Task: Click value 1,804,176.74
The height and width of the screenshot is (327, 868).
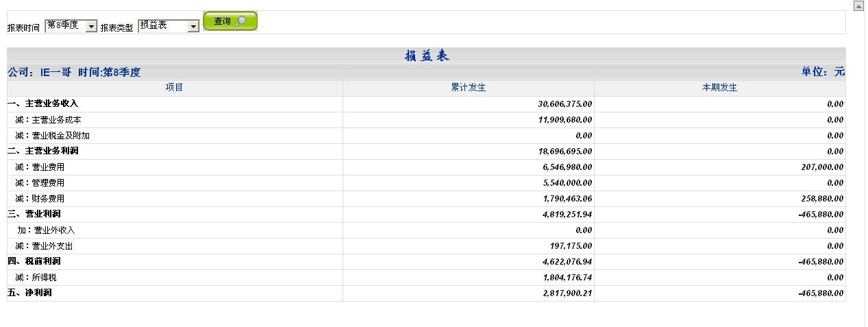Action: [568, 278]
